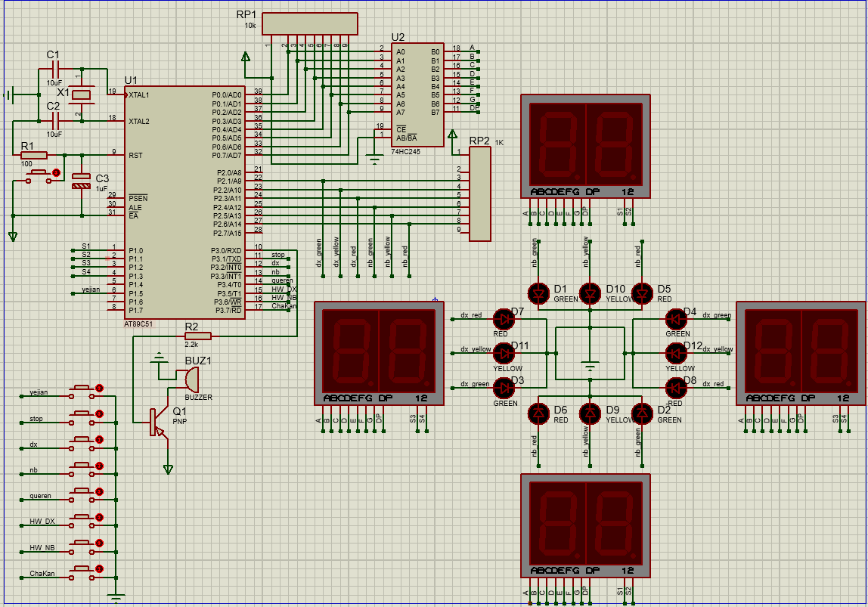Select the D5 red LED
868x607 pixels.
[642, 293]
